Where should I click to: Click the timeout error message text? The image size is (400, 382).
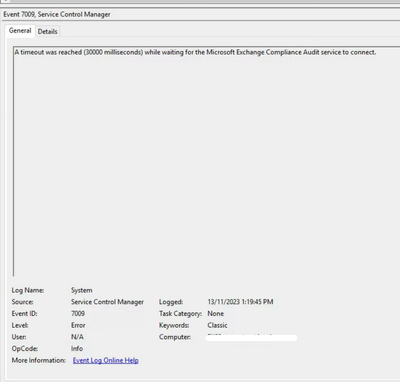[x=195, y=52]
